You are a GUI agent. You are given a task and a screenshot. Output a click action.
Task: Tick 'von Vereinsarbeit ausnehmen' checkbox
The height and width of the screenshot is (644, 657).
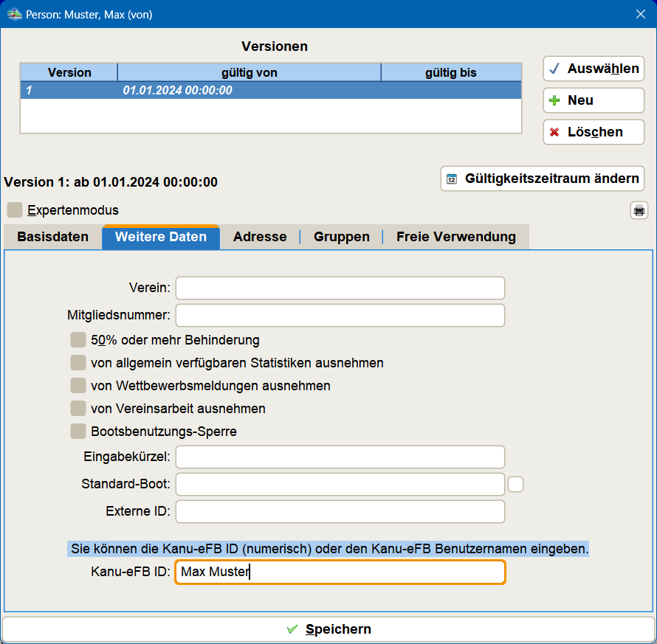tap(78, 409)
